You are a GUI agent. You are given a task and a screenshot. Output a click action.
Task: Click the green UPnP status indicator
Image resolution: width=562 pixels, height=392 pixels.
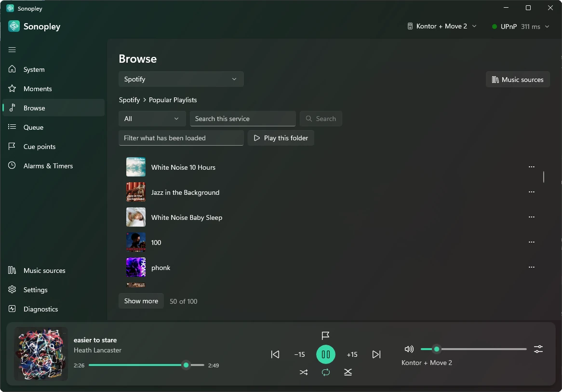point(494,27)
